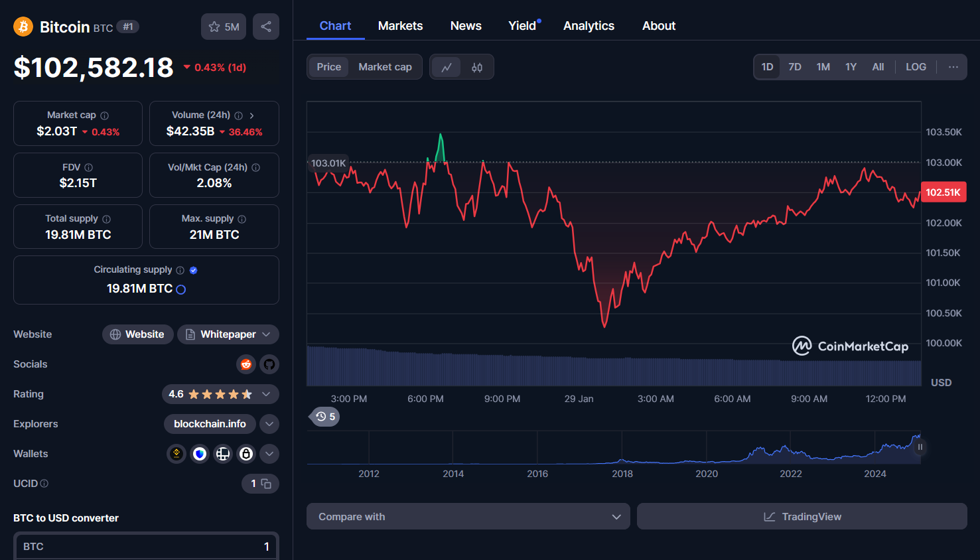This screenshot has height=560, width=980.
Task: Toggle the LOG scale on chart
Action: pyautogui.click(x=916, y=67)
